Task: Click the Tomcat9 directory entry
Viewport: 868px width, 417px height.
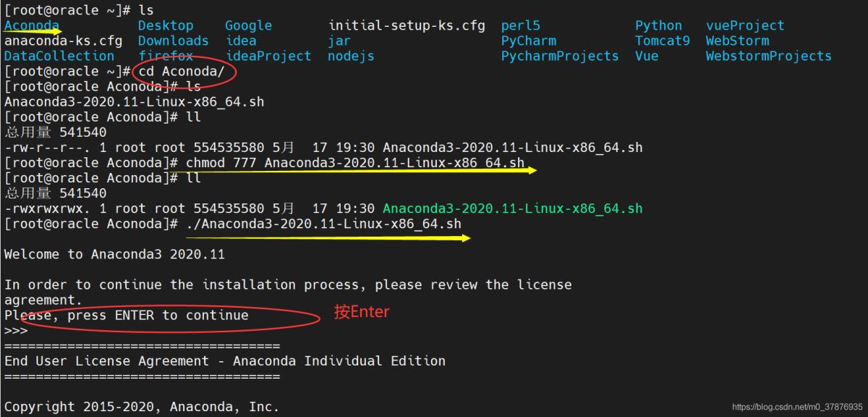Action: tap(662, 41)
